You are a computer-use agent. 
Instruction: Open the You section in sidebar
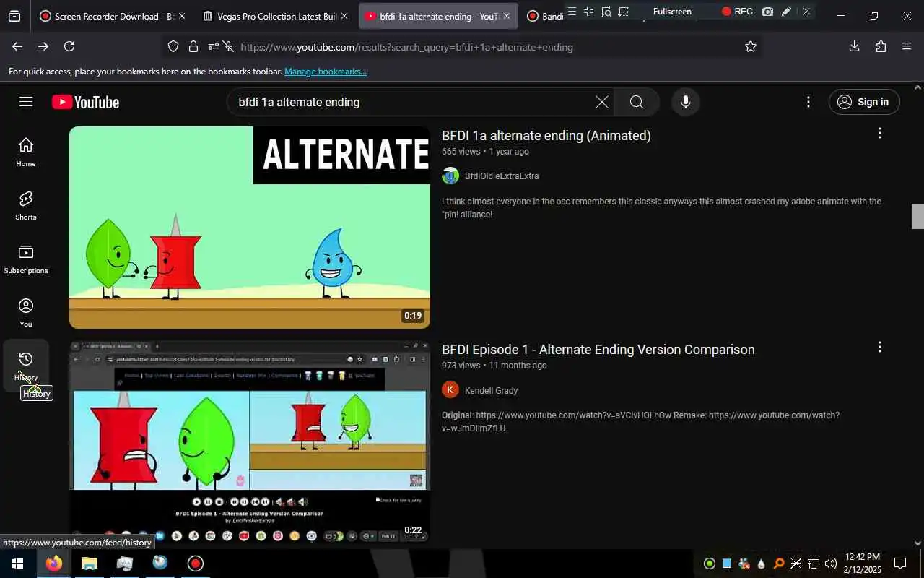26,313
